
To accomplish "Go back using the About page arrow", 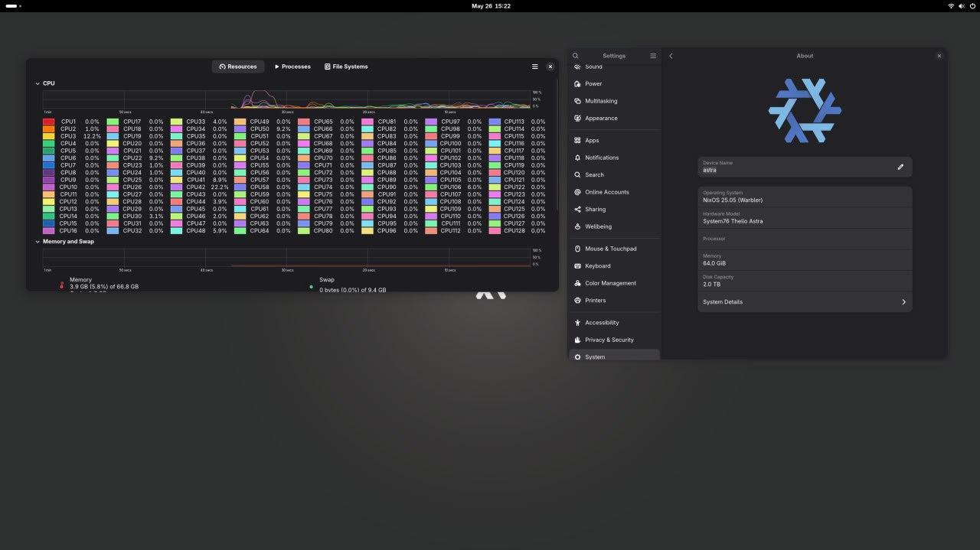I will [x=671, y=56].
